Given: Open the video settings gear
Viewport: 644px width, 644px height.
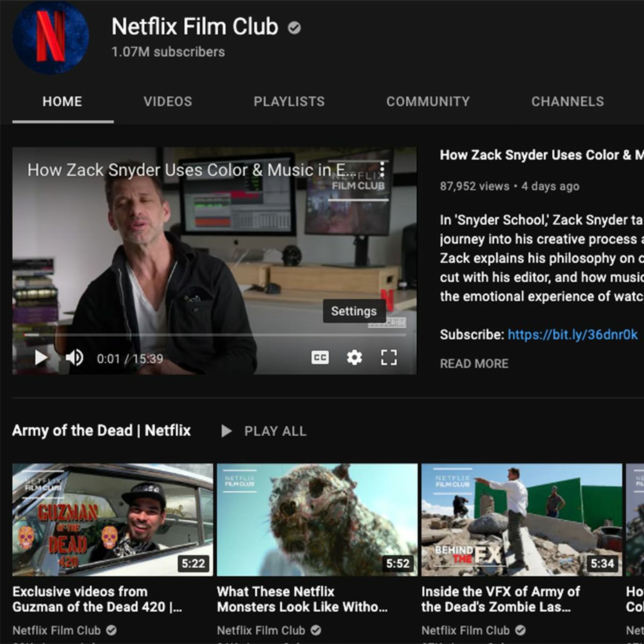Looking at the screenshot, I should point(354,358).
